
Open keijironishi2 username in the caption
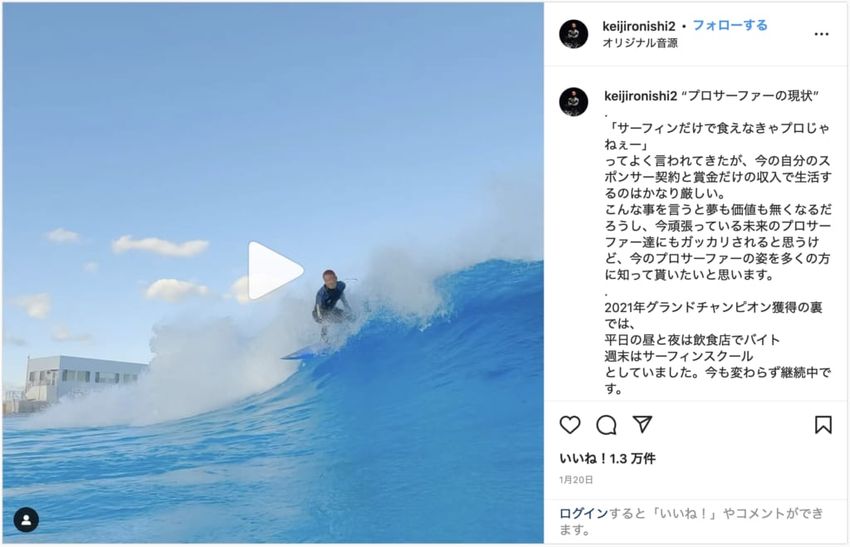[641, 96]
